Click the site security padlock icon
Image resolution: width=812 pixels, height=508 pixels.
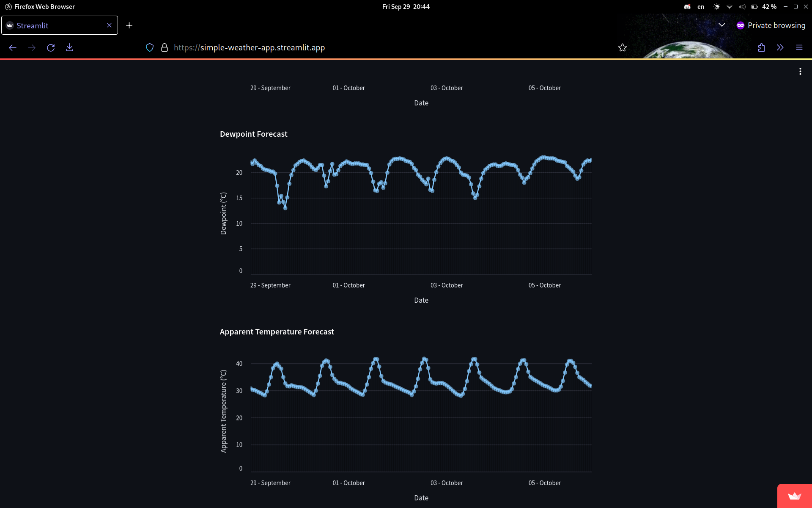click(165, 47)
